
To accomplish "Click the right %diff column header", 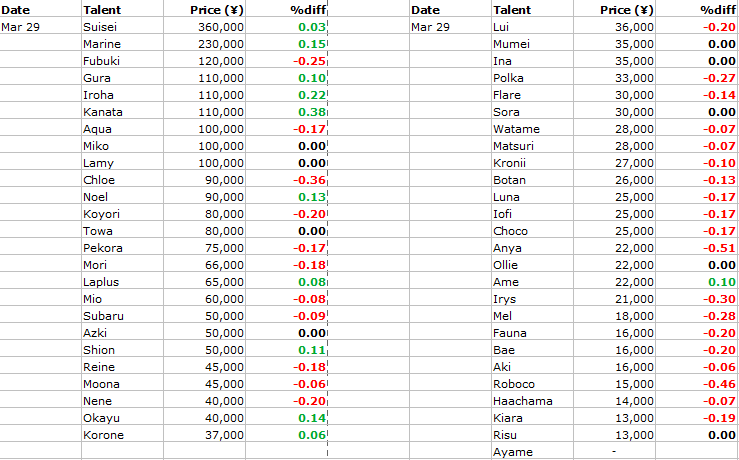I will [697, 9].
